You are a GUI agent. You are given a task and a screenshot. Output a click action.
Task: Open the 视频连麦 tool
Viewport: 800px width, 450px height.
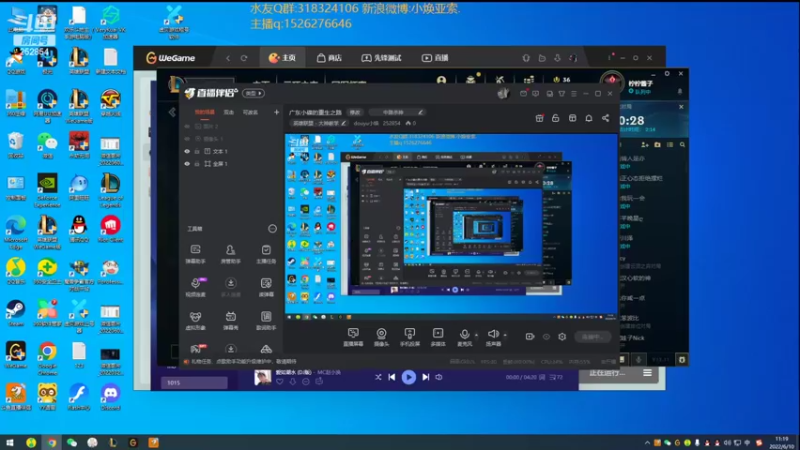(195, 287)
